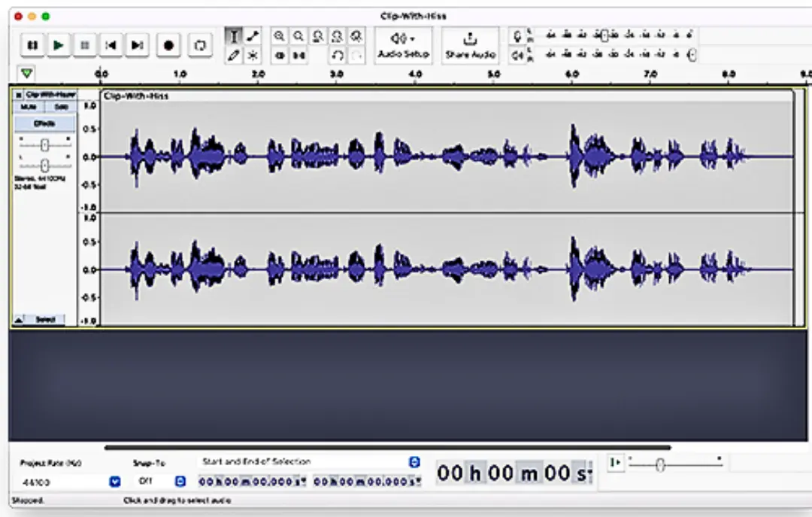Click Trim audio outside selection icon
The width and height of the screenshot is (812, 517).
point(280,55)
